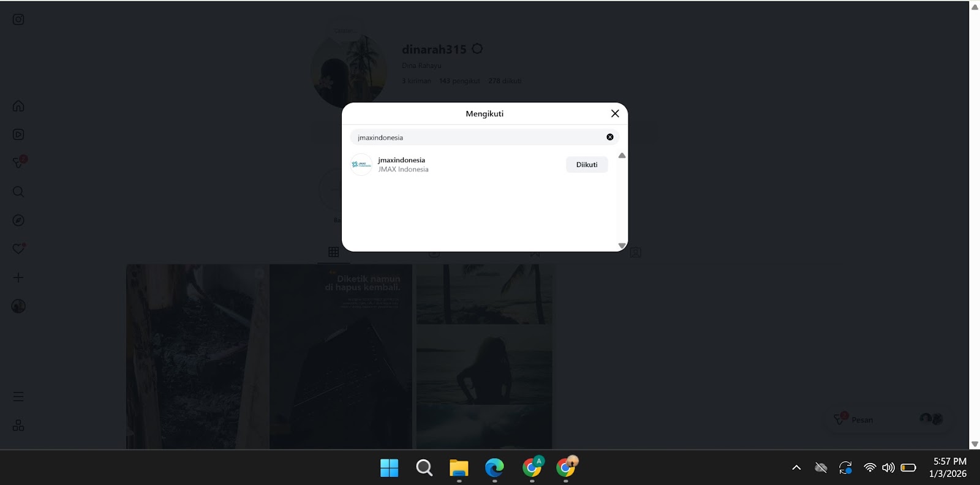Open Notifications heart icon in sidebar
980x485 pixels.
pyautogui.click(x=18, y=249)
